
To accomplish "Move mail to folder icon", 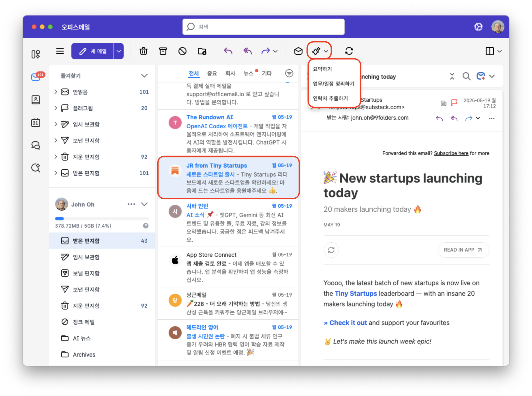I will [x=202, y=51].
